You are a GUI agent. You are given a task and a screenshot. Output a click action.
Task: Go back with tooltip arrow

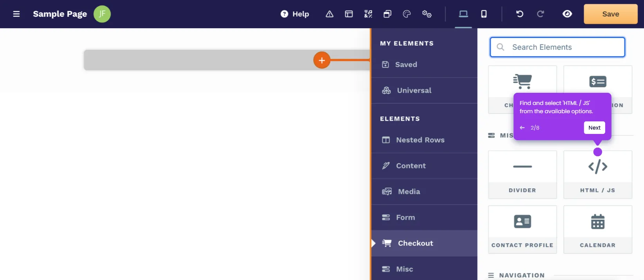click(x=522, y=128)
